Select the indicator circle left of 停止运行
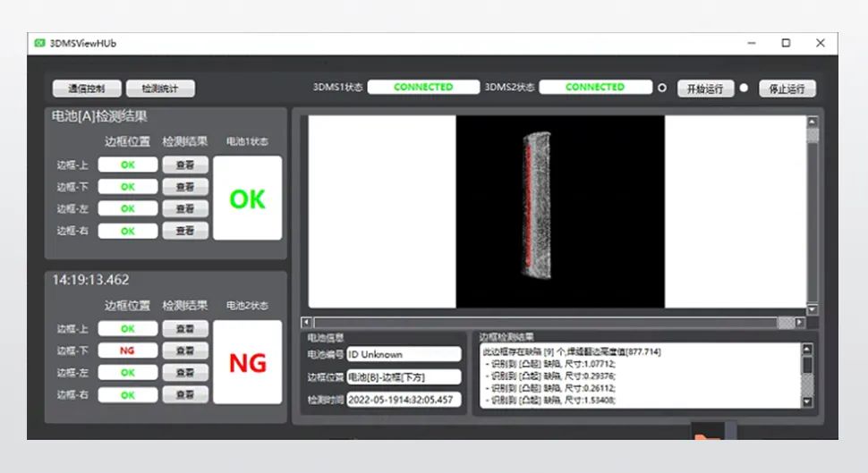Viewport: 868px width, 473px height. coord(744,89)
